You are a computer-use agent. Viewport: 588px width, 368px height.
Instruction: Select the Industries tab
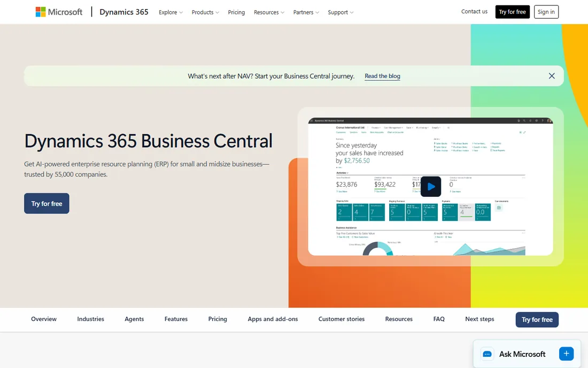point(91,319)
